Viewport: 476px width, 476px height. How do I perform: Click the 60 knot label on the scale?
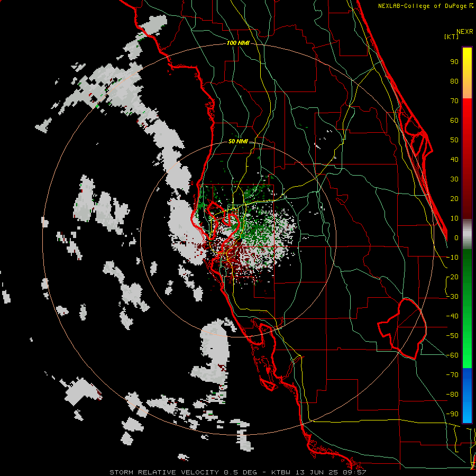(454, 120)
